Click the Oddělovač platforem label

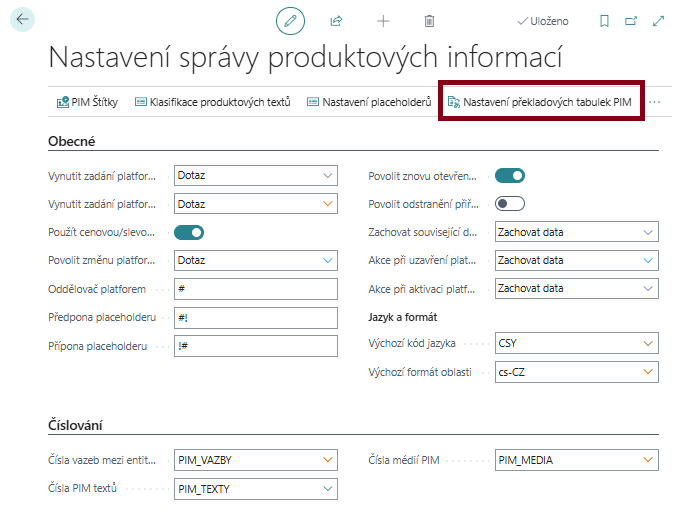point(97,290)
